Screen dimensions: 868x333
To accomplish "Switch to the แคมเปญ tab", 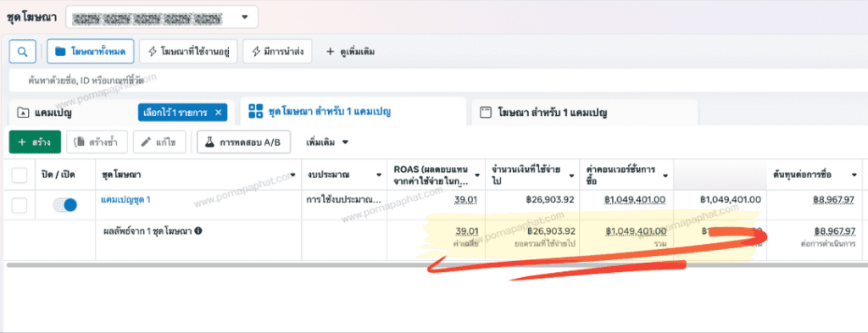I will (x=53, y=113).
